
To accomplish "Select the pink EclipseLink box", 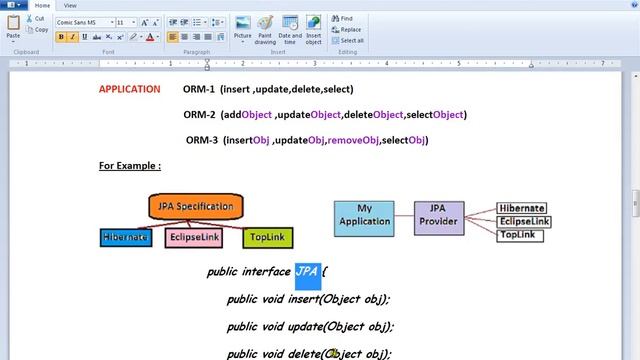I will tap(194, 238).
